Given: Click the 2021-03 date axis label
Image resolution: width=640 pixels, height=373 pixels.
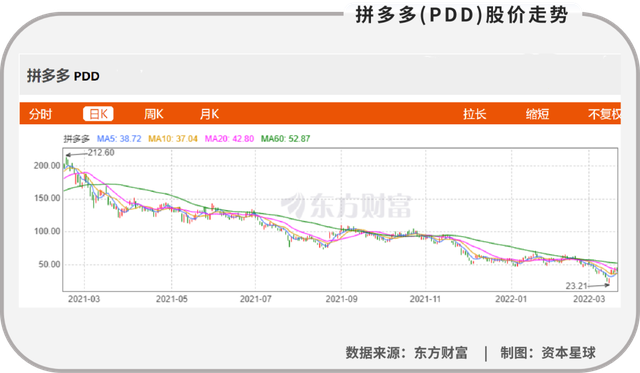Looking at the screenshot, I should click(x=84, y=299).
